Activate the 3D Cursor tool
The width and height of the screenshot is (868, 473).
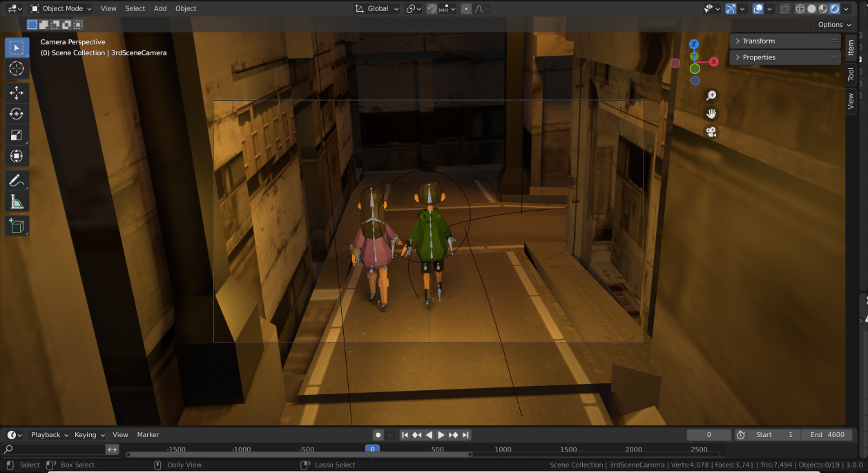[x=17, y=68]
